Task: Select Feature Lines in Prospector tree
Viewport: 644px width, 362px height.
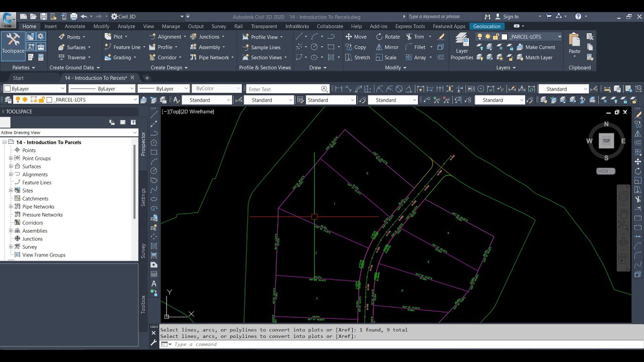Action: 37,183
